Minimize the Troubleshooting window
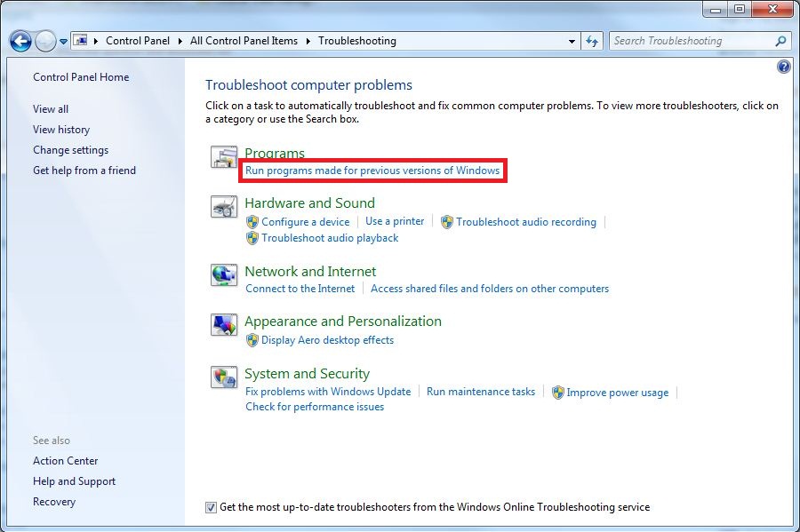 pos(716,9)
